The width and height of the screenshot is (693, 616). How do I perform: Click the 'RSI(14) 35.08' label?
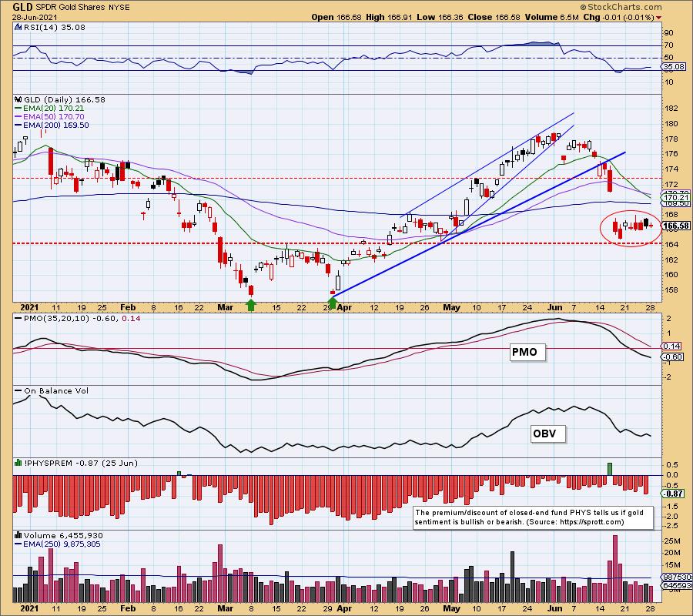click(54, 28)
